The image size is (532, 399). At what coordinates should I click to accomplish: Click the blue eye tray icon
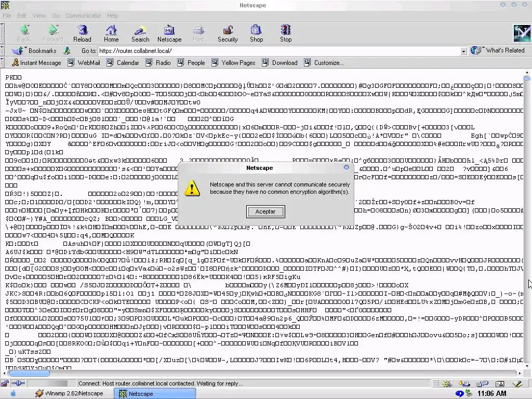[x=459, y=394]
